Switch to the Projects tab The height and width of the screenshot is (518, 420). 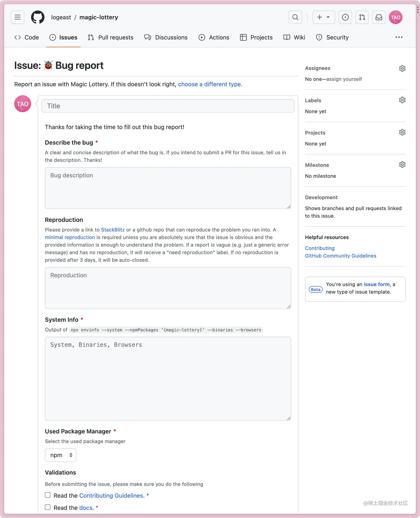pos(256,37)
